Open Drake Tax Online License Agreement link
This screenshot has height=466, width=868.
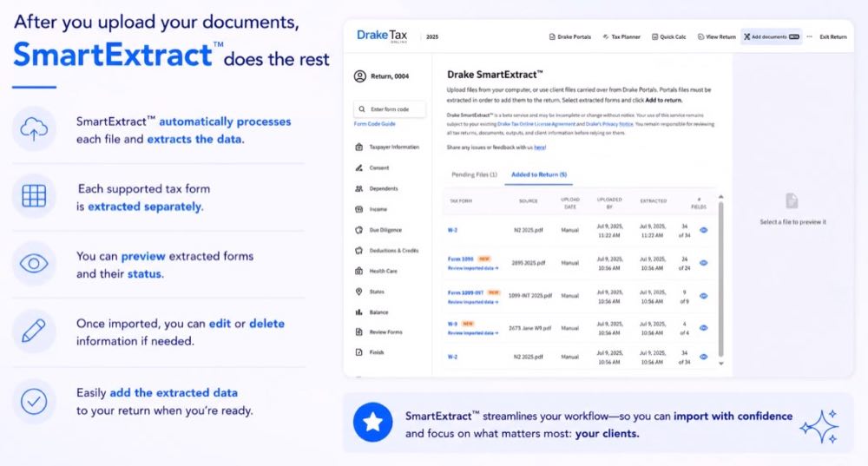click(x=536, y=124)
